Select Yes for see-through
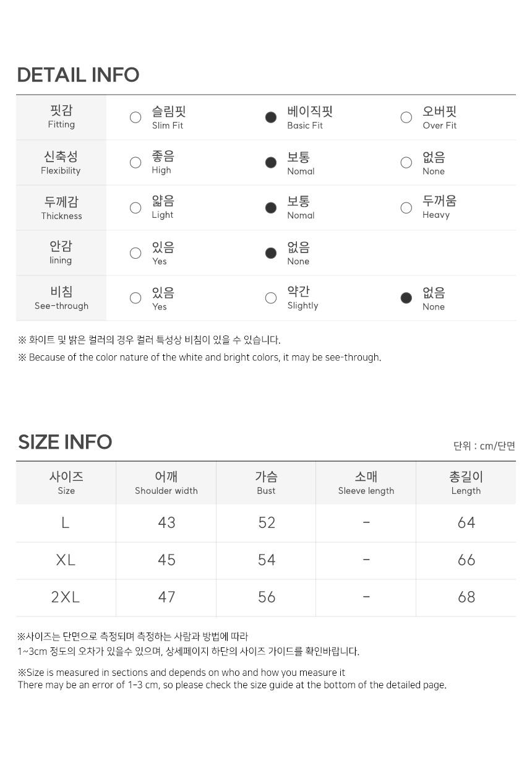Viewport: 532px width, 765px height. pyautogui.click(x=135, y=298)
